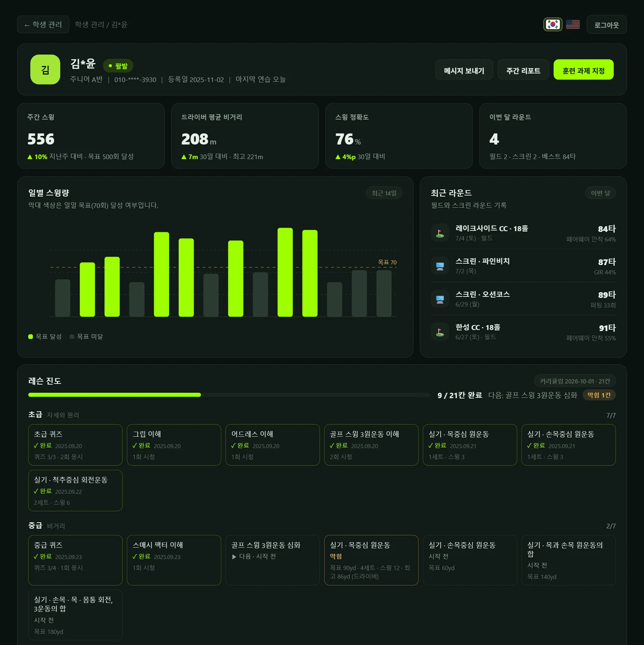Send message via 메시지 보내기

click(464, 70)
